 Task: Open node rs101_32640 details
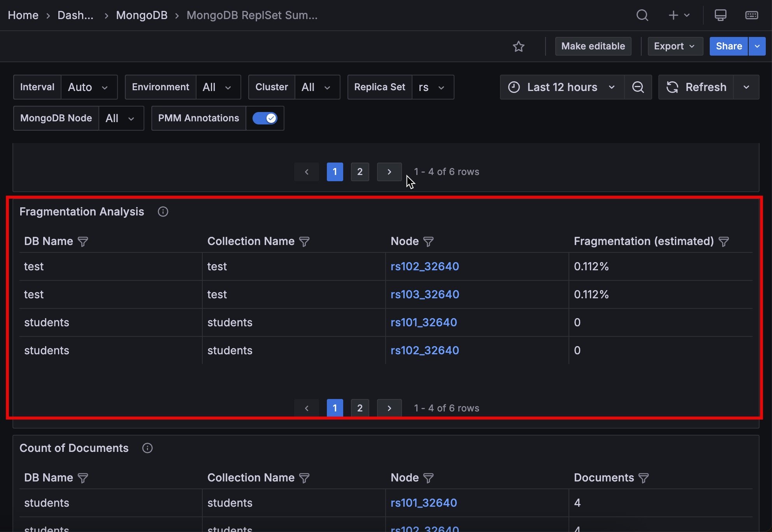[x=424, y=322]
